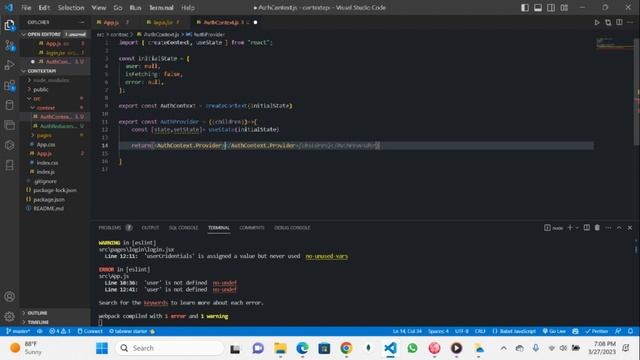Click errors and warnings count in status bar
The image size is (640, 360).
(x=60, y=331)
